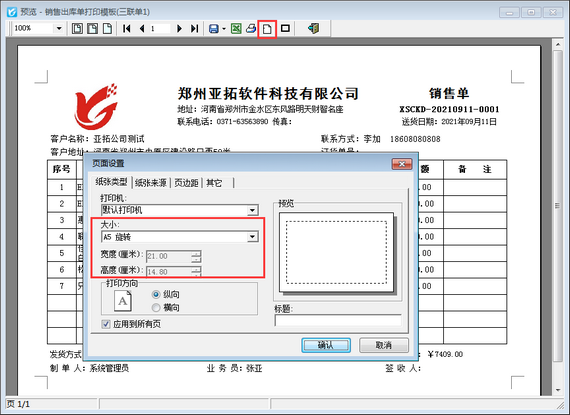Go to the next page arrow icon
570x415 pixels.
coord(179,28)
